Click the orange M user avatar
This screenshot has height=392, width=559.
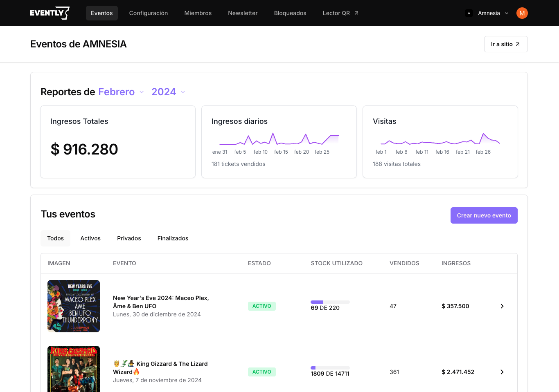pos(522,13)
